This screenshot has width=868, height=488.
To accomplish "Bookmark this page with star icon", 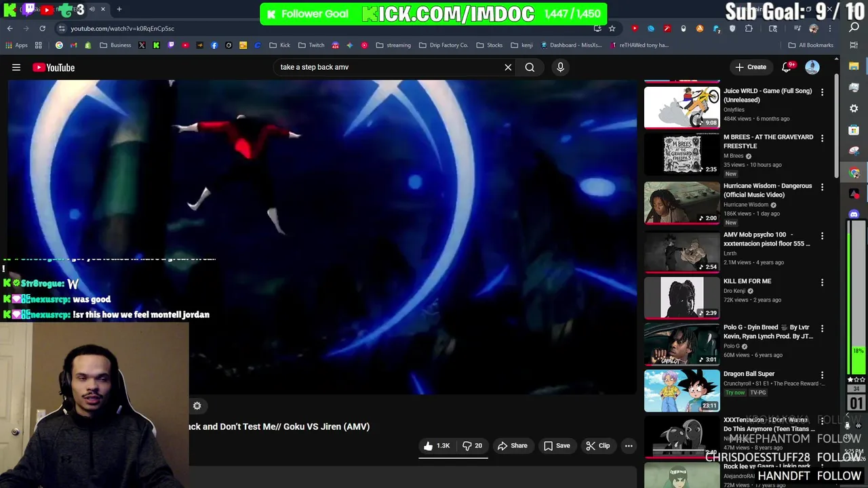I will tap(612, 28).
